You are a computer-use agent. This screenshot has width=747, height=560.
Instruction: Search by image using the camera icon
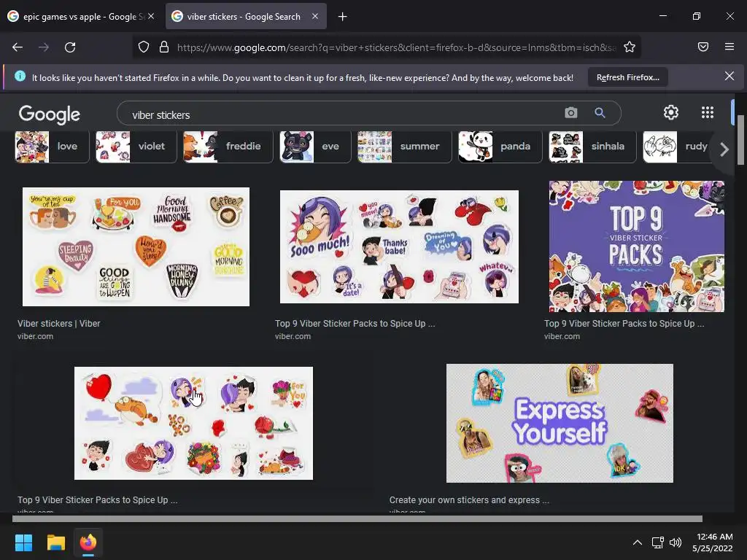click(x=570, y=113)
